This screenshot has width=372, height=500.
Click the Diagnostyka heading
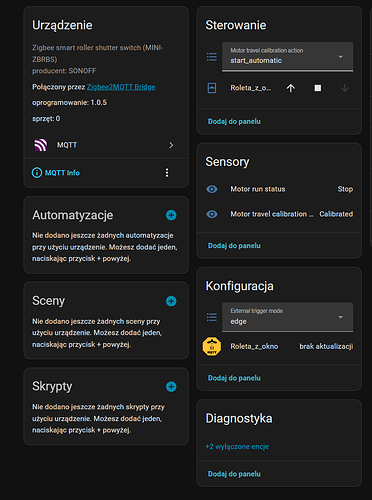(239, 418)
